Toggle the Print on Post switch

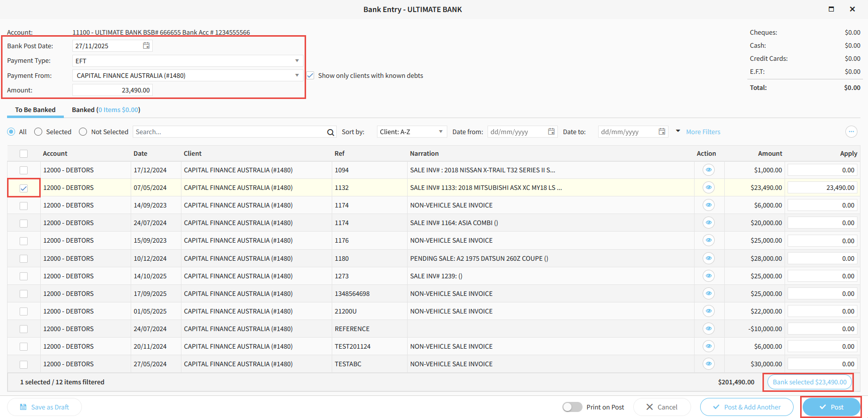[572, 407]
